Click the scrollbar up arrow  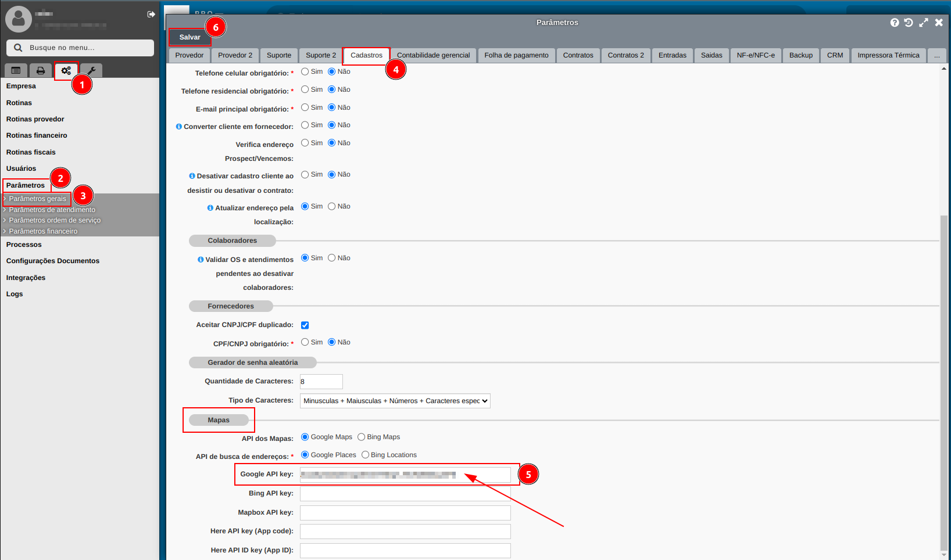click(x=943, y=69)
